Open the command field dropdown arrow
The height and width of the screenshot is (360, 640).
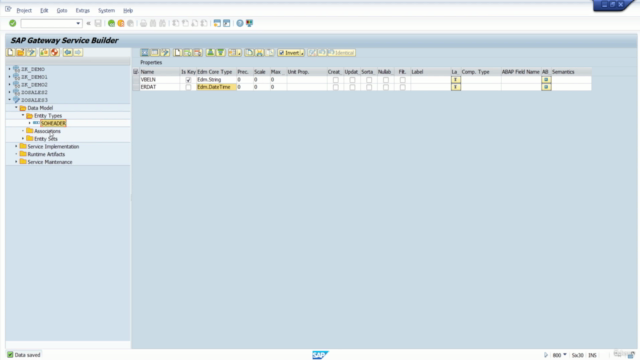(78, 23)
